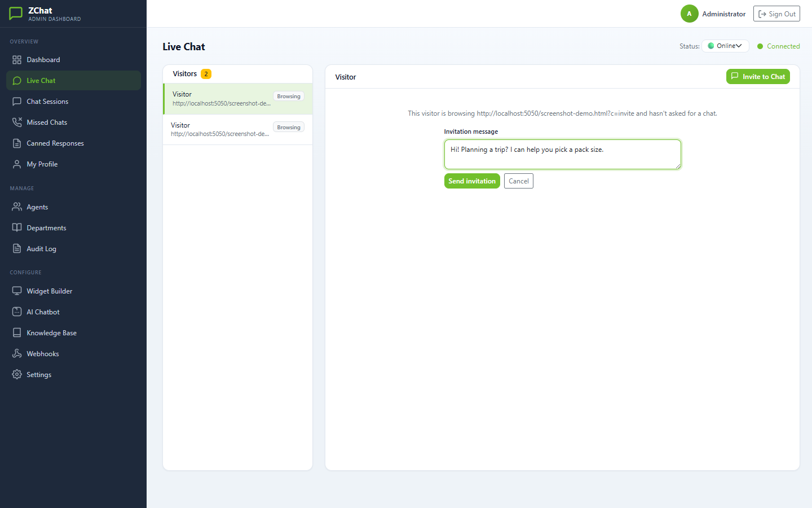
Task: Click the Administrator avatar circle
Action: (x=689, y=14)
